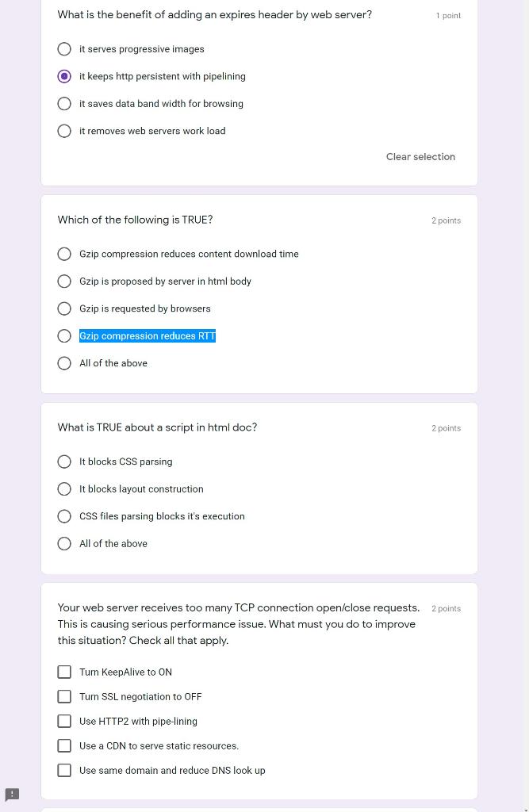Enable 'Use HTTP2 with pipe-lining' checkbox
This screenshot has width=529, height=812.
[x=64, y=721]
